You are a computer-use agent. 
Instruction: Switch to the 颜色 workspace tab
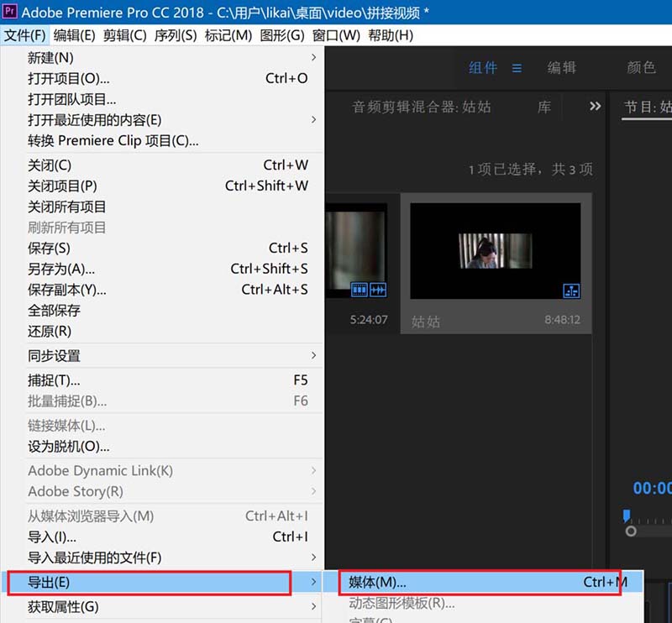coord(641,68)
